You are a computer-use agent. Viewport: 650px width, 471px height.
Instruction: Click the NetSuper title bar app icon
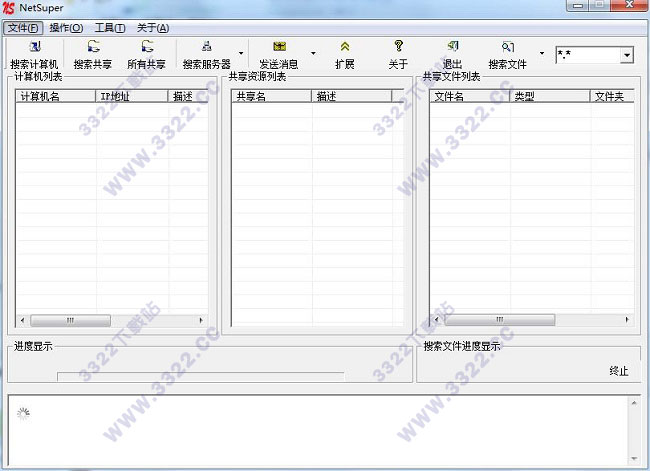[x=8, y=7]
